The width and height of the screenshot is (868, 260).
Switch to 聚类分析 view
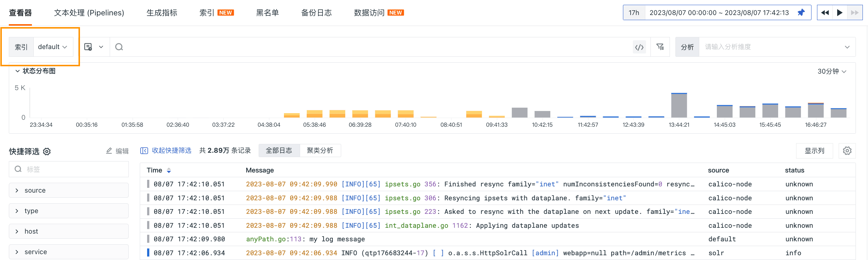pyautogui.click(x=320, y=151)
